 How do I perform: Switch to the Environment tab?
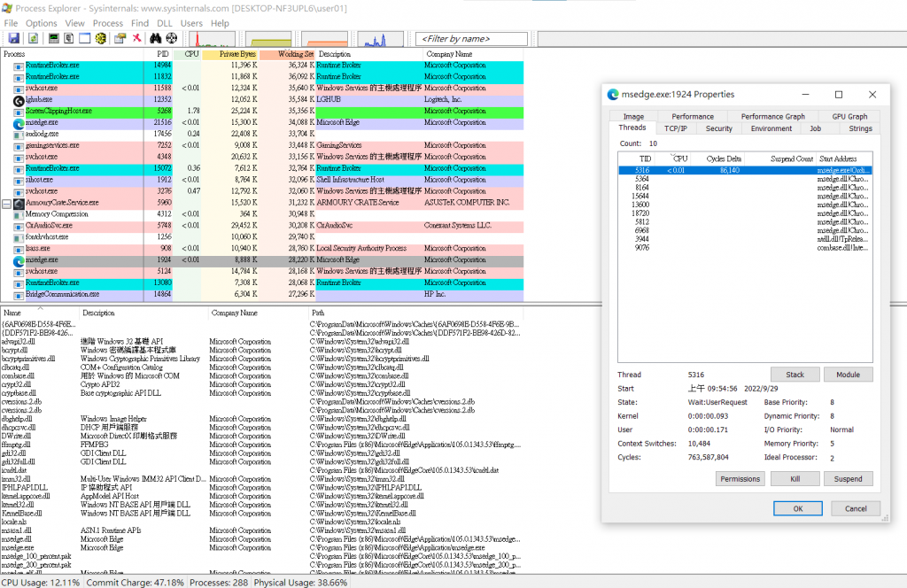(771, 128)
